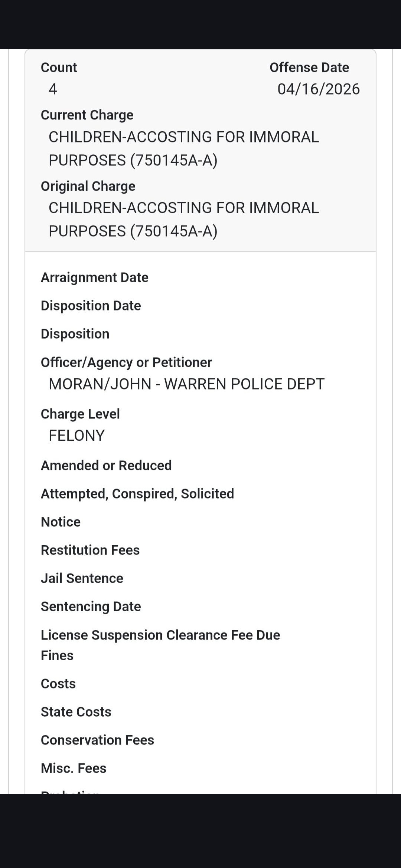Click the Current Charge label
This screenshot has height=868, width=401.
[87, 115]
